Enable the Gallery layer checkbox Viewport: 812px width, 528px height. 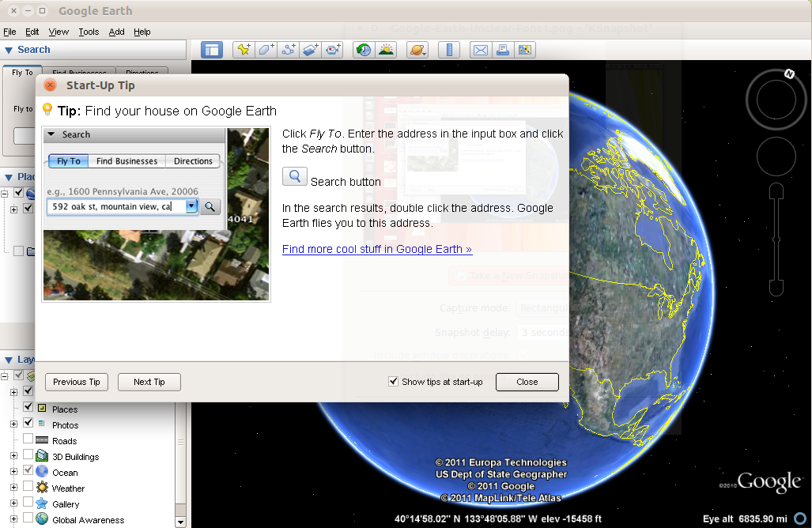coord(28,502)
